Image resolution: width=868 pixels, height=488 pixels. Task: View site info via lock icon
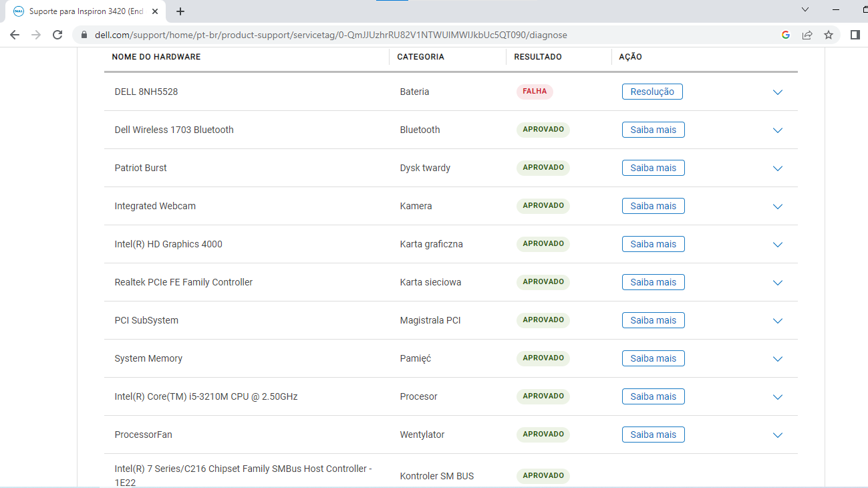click(x=84, y=35)
